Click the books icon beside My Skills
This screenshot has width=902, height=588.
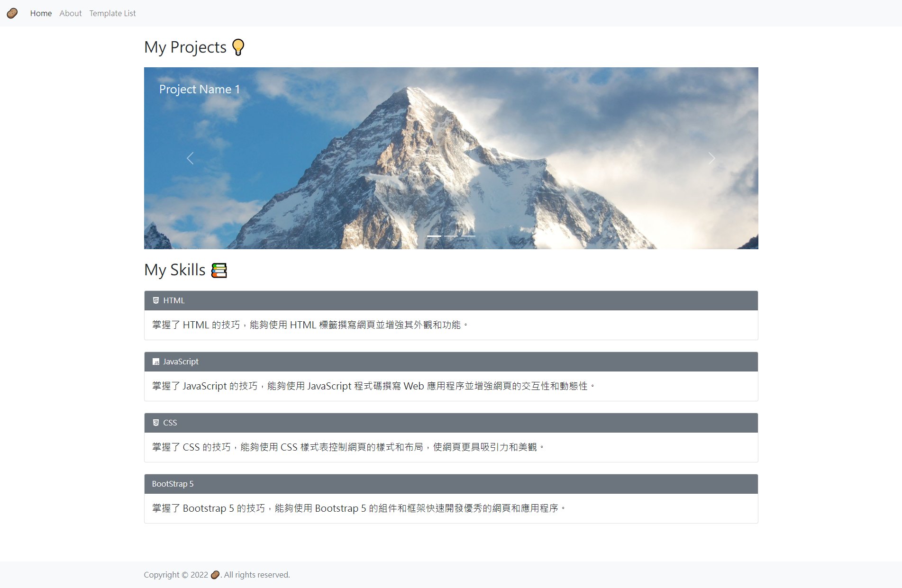point(219,270)
